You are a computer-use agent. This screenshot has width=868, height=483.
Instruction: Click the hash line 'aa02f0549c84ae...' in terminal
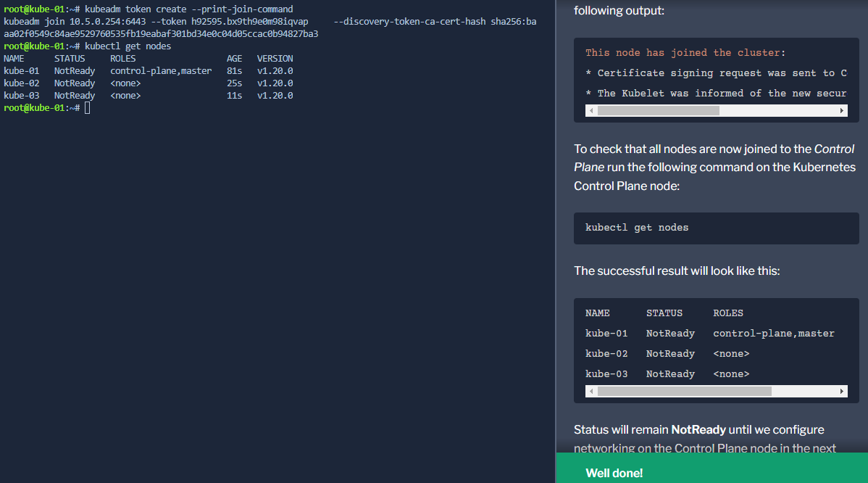coord(161,34)
